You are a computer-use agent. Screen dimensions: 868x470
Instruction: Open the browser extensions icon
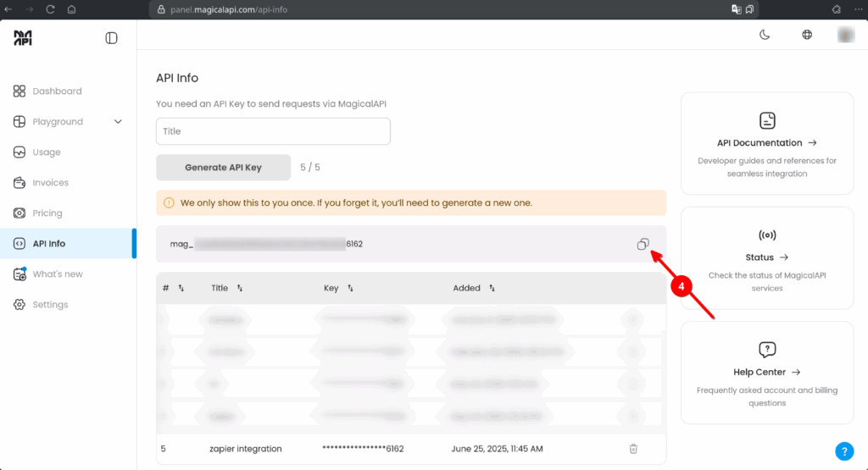[837, 9]
